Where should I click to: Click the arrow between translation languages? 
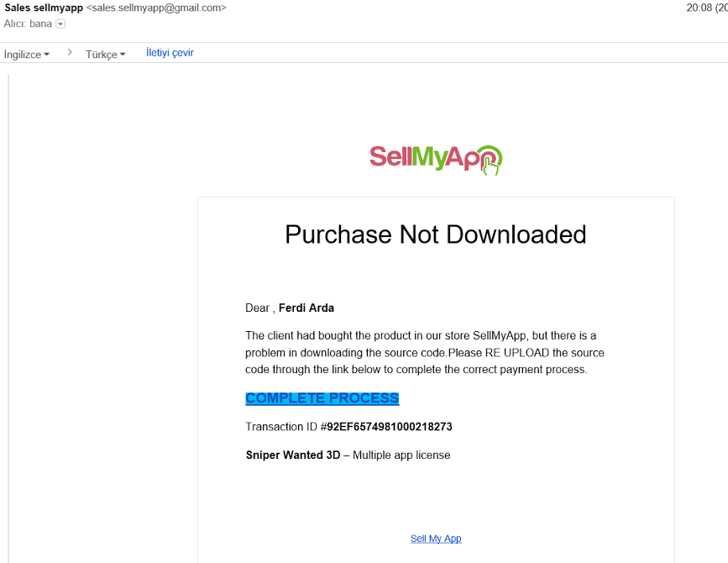(70, 52)
